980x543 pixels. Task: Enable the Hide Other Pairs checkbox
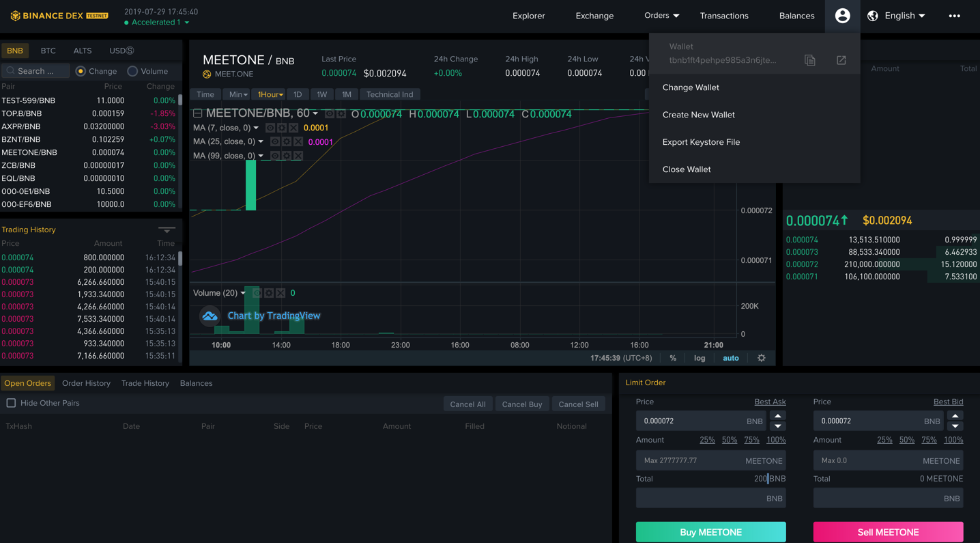11,403
